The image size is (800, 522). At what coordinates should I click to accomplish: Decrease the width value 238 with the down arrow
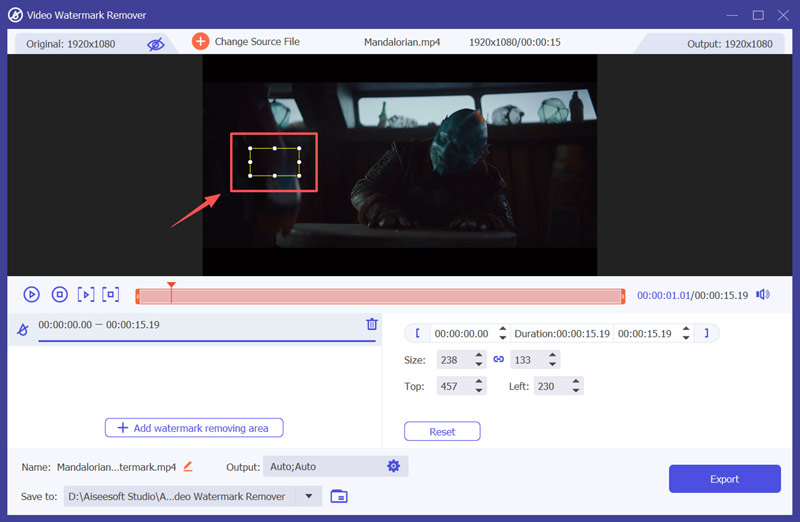[479, 364]
